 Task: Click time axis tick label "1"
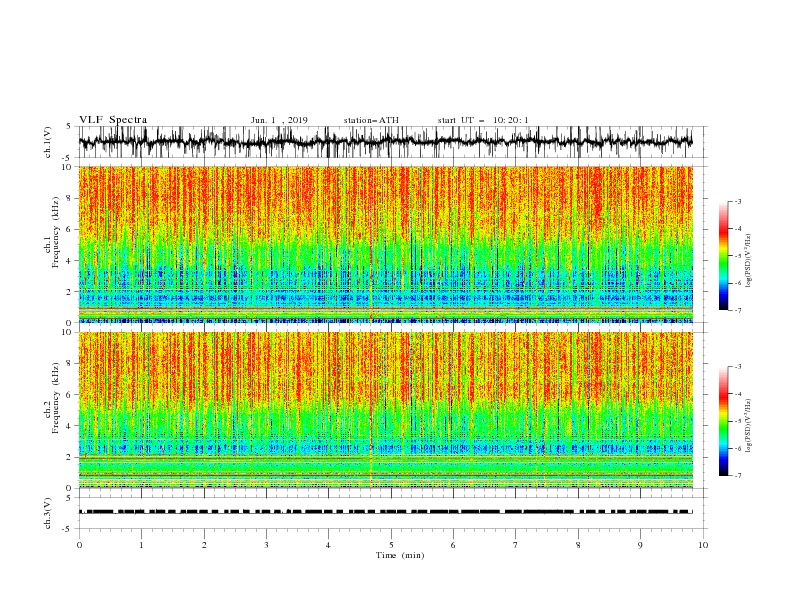coord(141,545)
